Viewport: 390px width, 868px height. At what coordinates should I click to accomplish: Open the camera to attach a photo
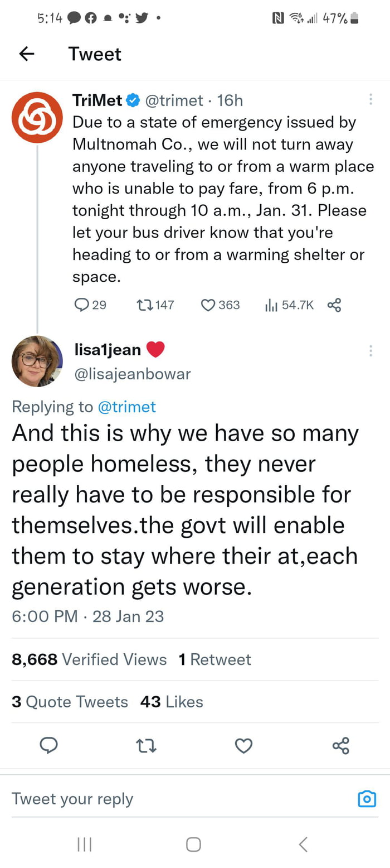pyautogui.click(x=367, y=799)
